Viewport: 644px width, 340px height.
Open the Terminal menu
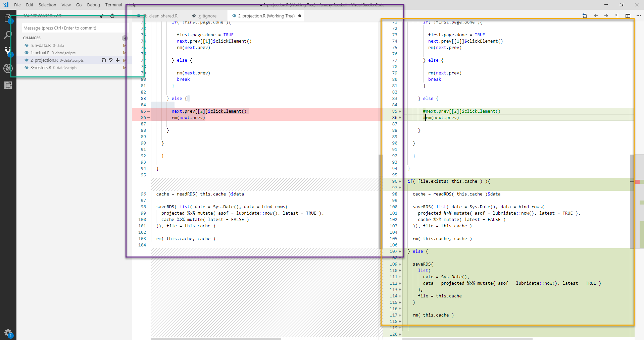coord(113,5)
